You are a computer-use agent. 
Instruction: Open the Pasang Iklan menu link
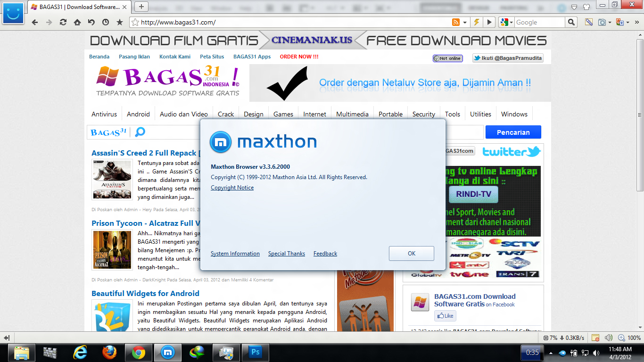134,57
